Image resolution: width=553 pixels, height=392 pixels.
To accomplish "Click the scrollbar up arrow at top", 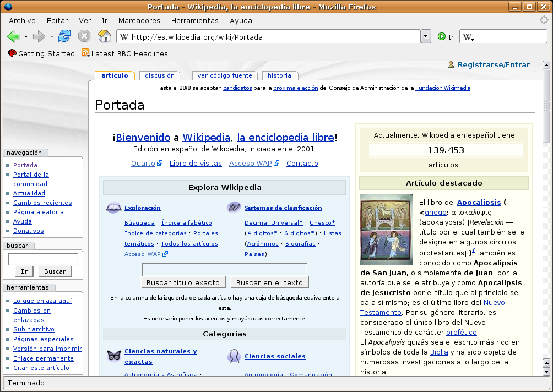I will tap(546, 65).
